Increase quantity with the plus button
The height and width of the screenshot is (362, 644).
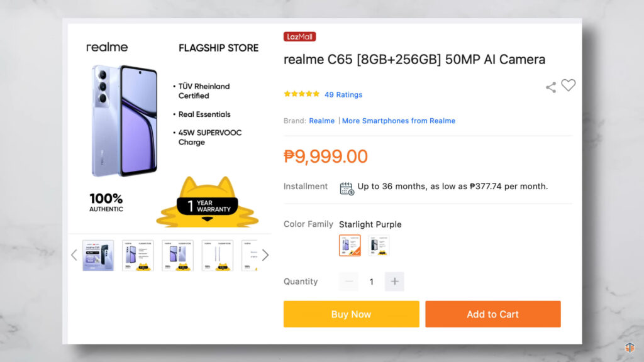coord(394,282)
